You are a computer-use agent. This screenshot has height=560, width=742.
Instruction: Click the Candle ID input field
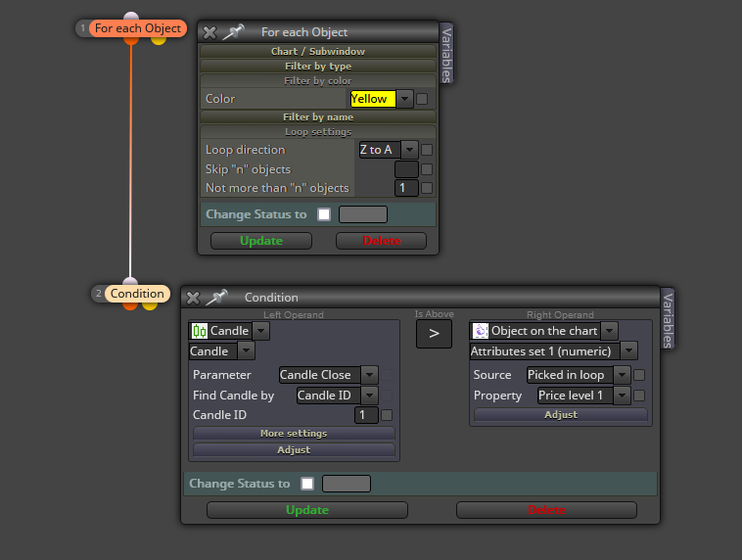click(366, 415)
